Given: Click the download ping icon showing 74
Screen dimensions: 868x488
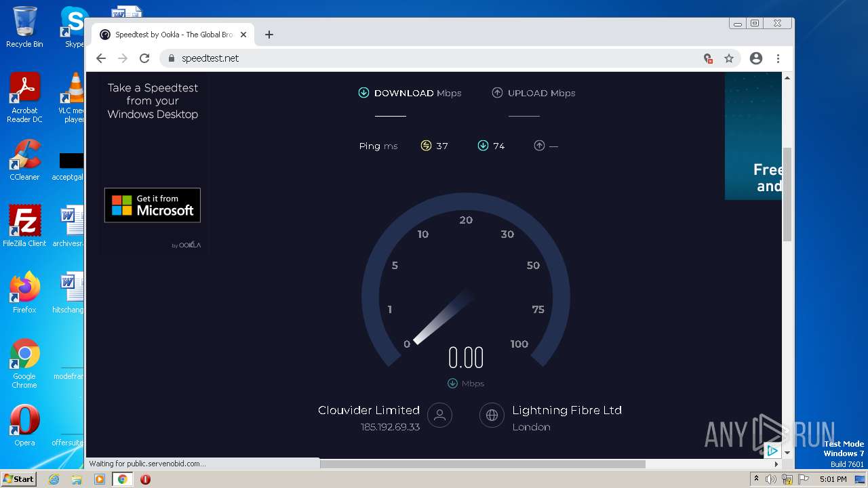Looking at the screenshot, I should [483, 146].
